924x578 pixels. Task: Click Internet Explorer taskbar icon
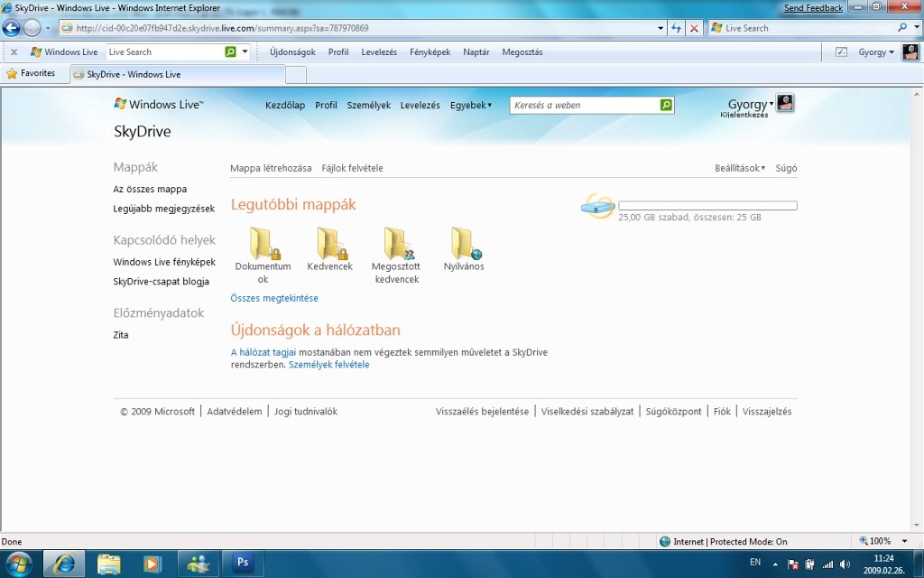[64, 564]
